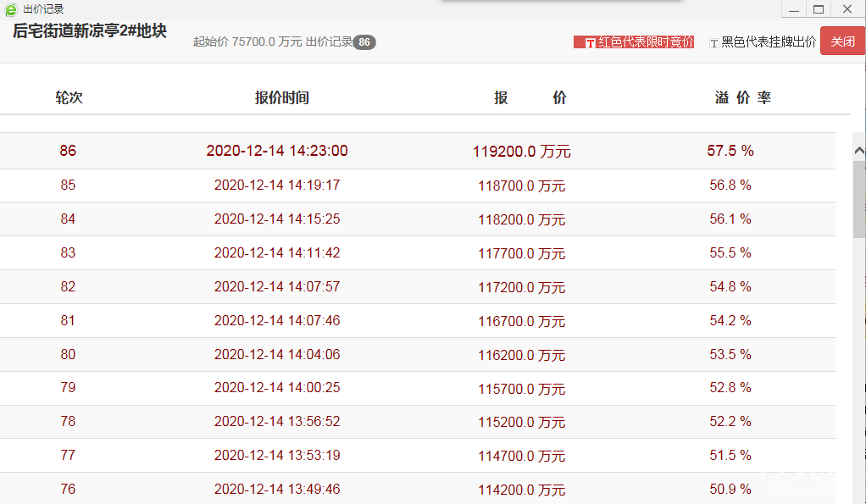The image size is (866, 504).
Task: Select round 86 in the top row
Action: point(68,151)
